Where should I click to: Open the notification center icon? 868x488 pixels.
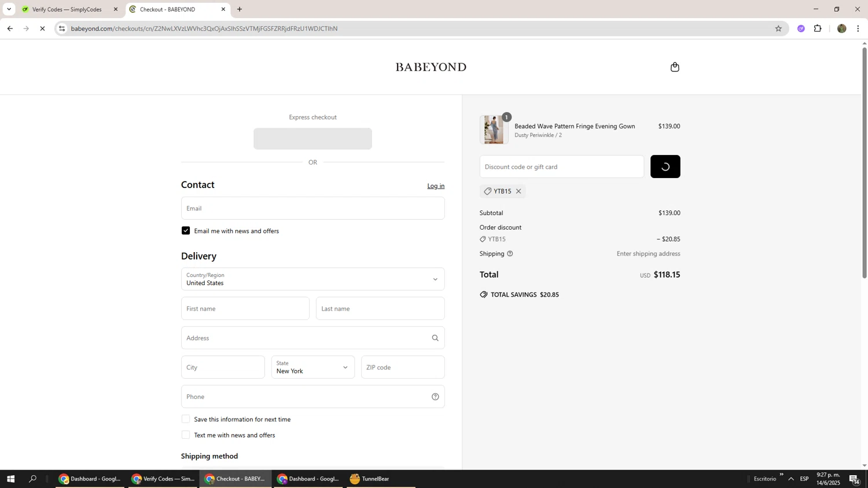854,479
